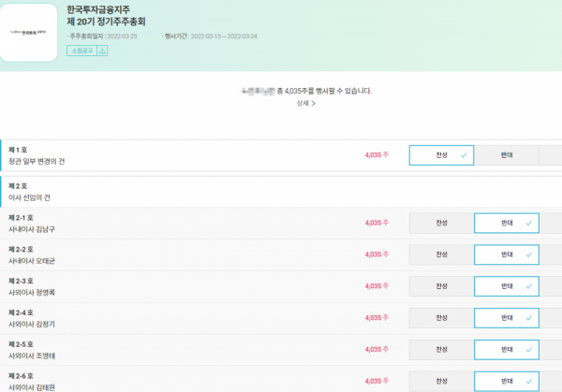The height and width of the screenshot is (392, 562).
Task: Click the 4,035 주 count in 제1호 row
Action: tap(377, 155)
